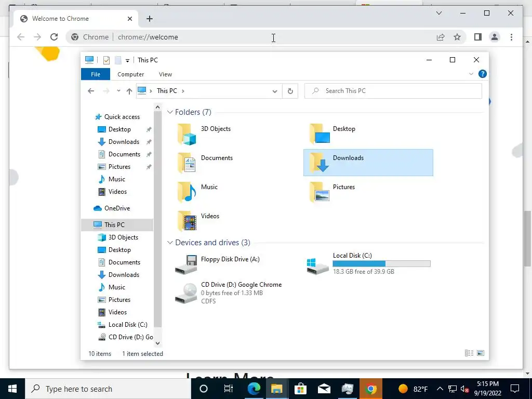532x399 pixels.
Task: Close the Welcome to Chrome tab
Action: coord(129,19)
